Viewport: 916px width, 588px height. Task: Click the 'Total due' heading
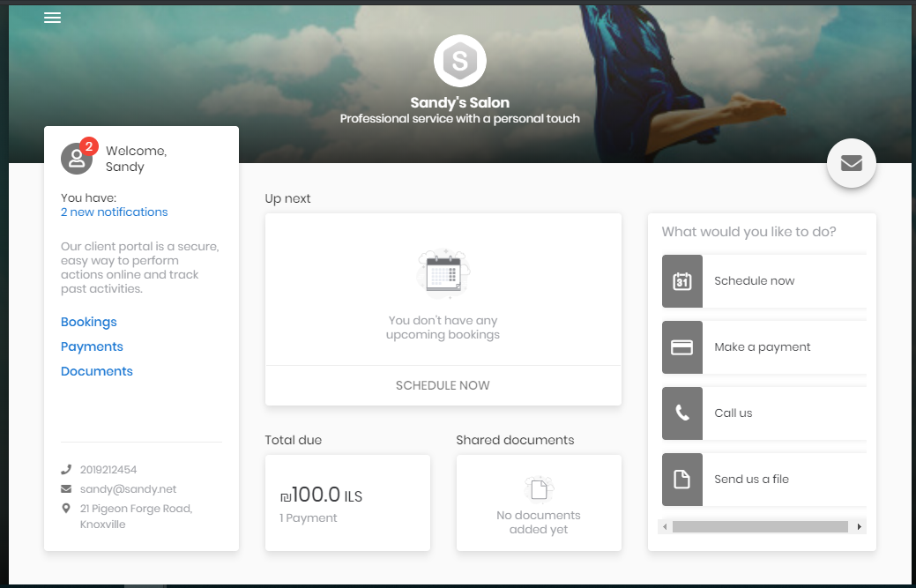coord(294,440)
